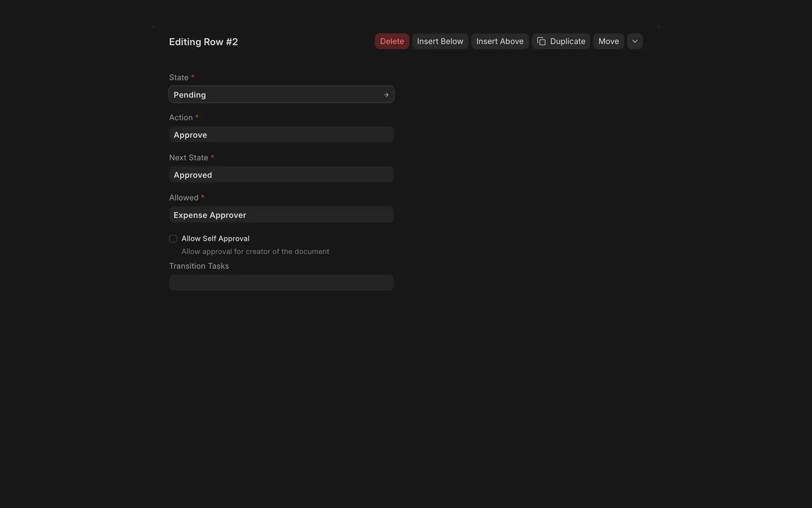Change the Allowed role Expense Approver
812x508 pixels.
coord(282,215)
